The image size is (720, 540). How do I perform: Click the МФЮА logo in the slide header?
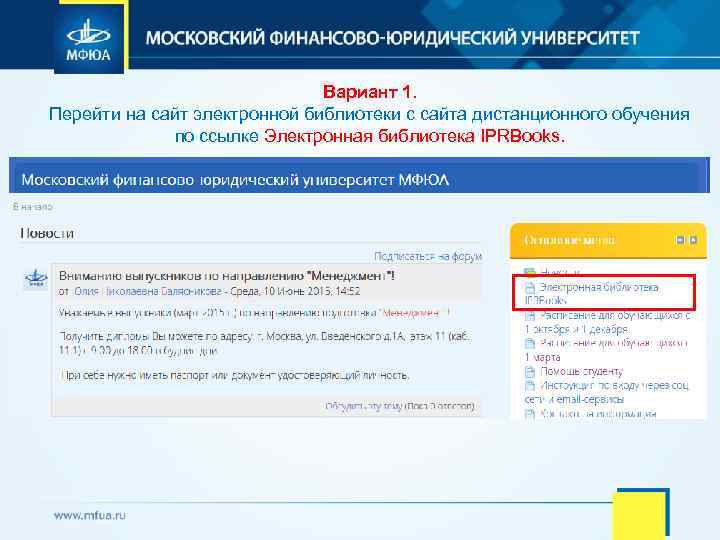coord(89,39)
